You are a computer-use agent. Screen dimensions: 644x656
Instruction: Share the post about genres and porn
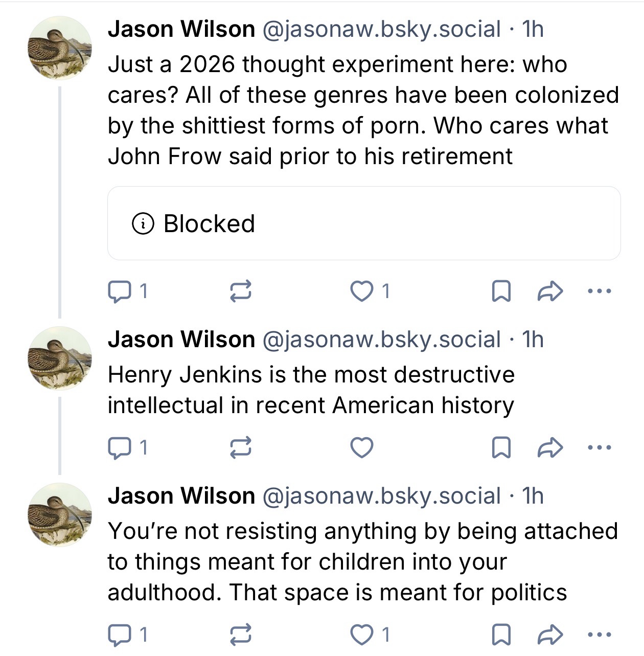tap(550, 291)
